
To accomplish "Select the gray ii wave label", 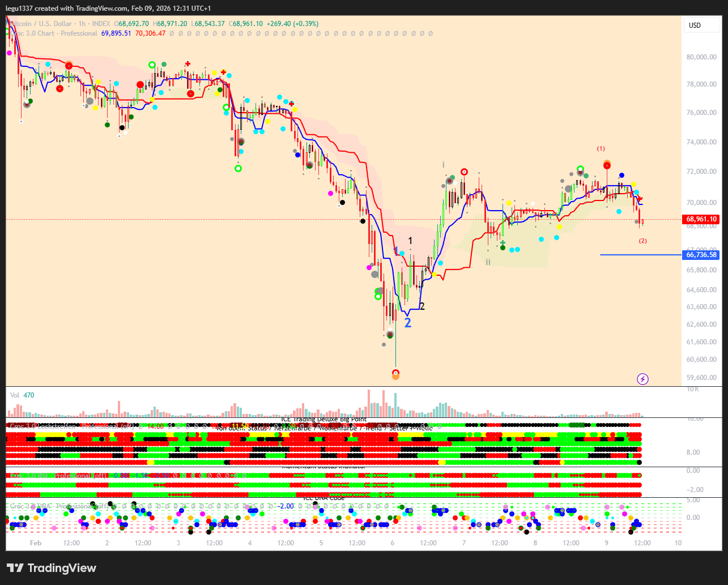I will pos(488,262).
